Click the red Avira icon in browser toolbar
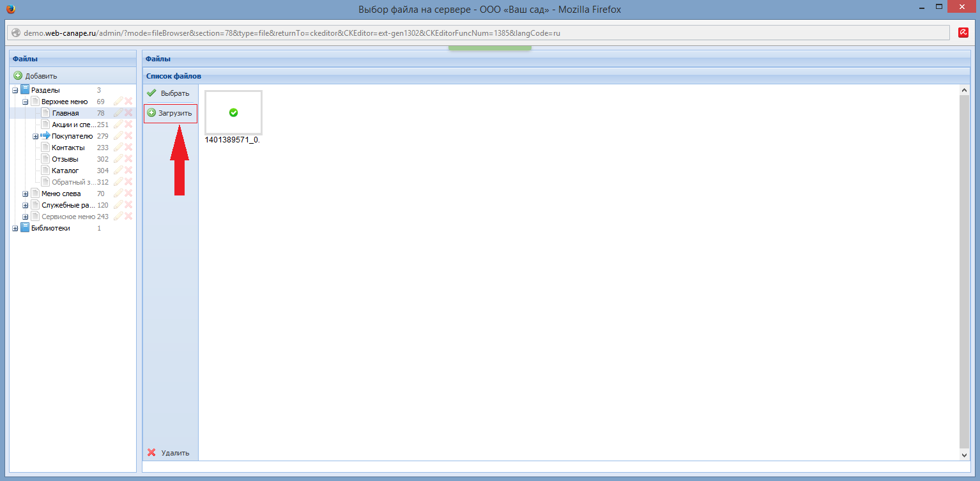This screenshot has height=481, width=980. pos(963,33)
